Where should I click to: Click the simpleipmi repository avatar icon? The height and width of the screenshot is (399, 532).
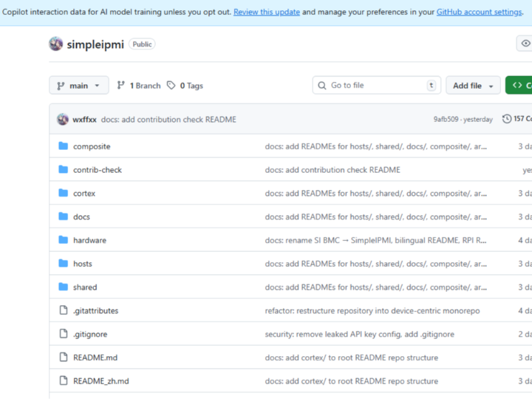[56, 44]
